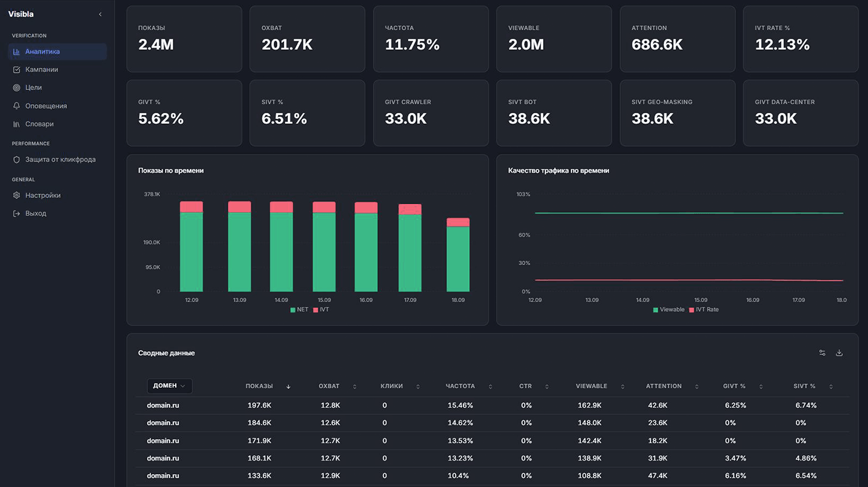Sort by Охват column arrows

(x=354, y=387)
